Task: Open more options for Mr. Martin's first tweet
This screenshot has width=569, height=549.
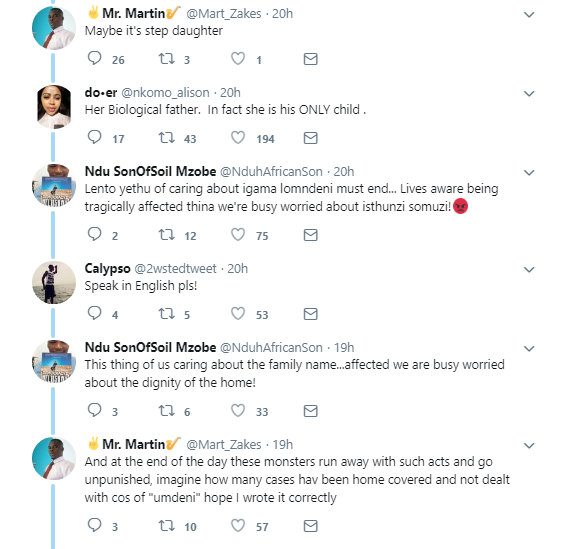Action: coord(529,15)
